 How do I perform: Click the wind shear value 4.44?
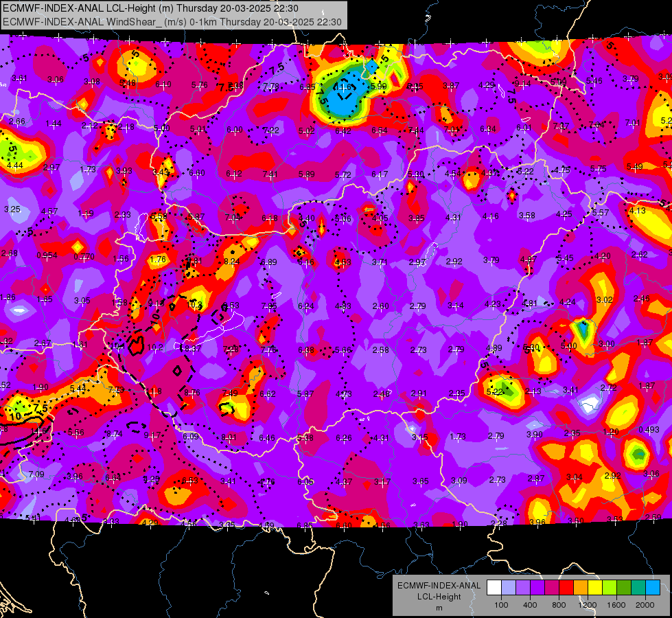[x=15, y=165]
